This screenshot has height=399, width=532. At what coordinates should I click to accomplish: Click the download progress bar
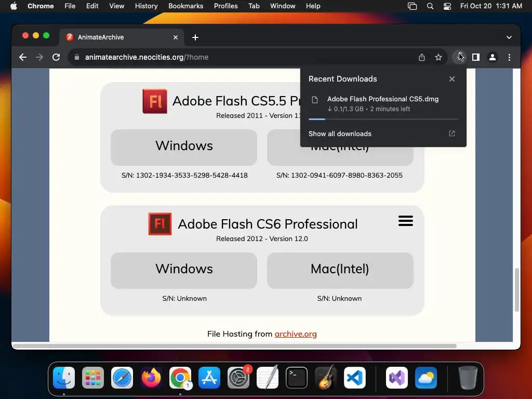tap(383, 119)
